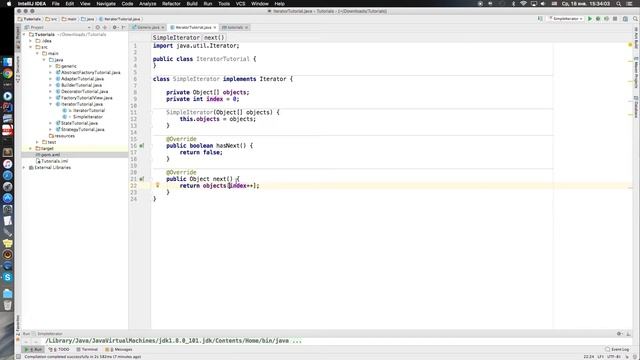
Task: Open the Navigate menu
Action: [x=106, y=4]
